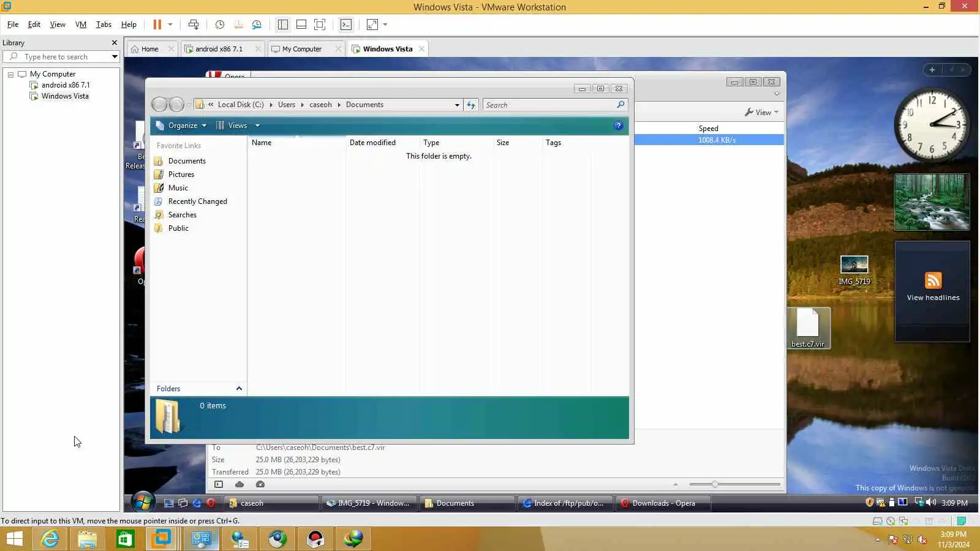Click the Explorer Forward arrow button
This screenshot has height=551, width=980.
point(176,105)
